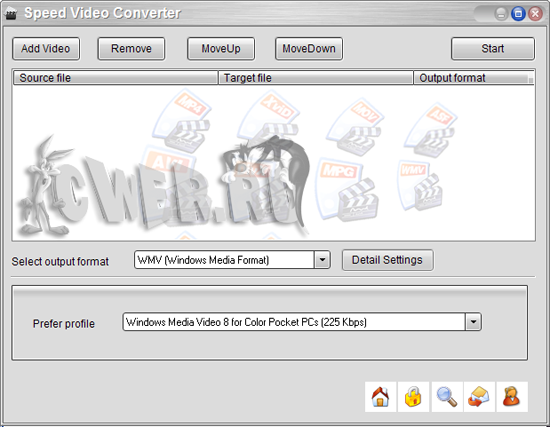Click the Add Video button
The height and width of the screenshot is (427, 550).
coord(46,49)
